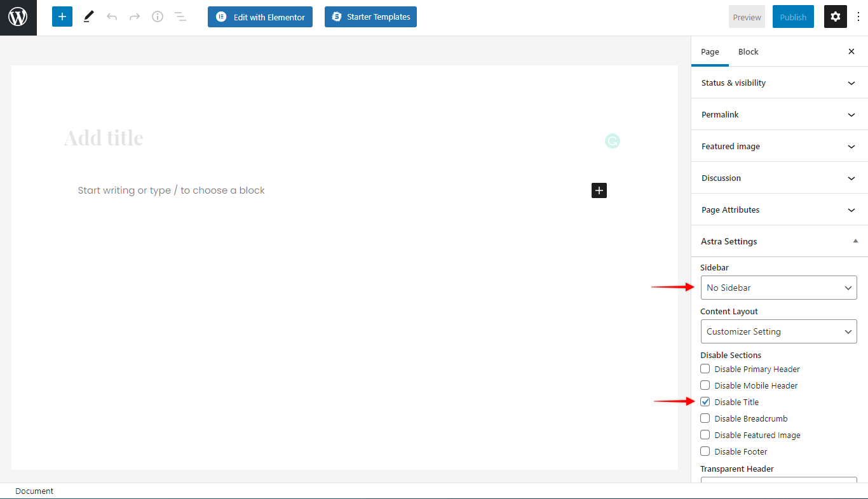Open the block inserter plus button

pos(62,17)
